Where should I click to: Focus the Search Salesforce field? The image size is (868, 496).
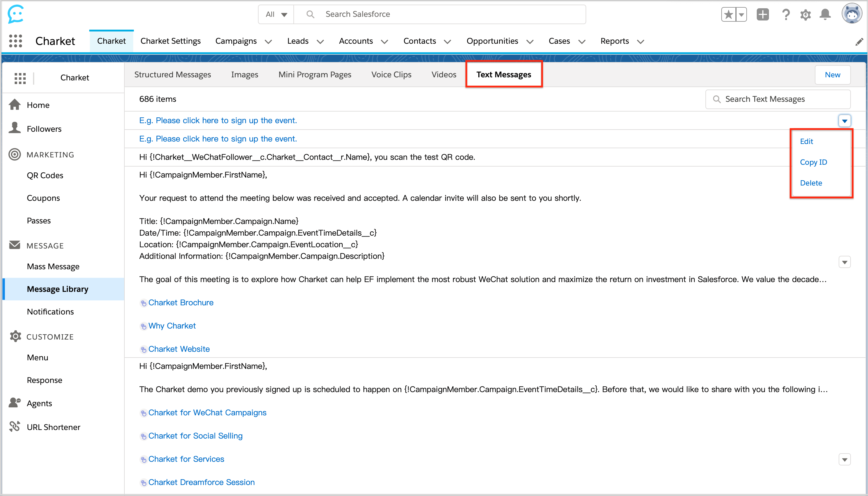440,14
